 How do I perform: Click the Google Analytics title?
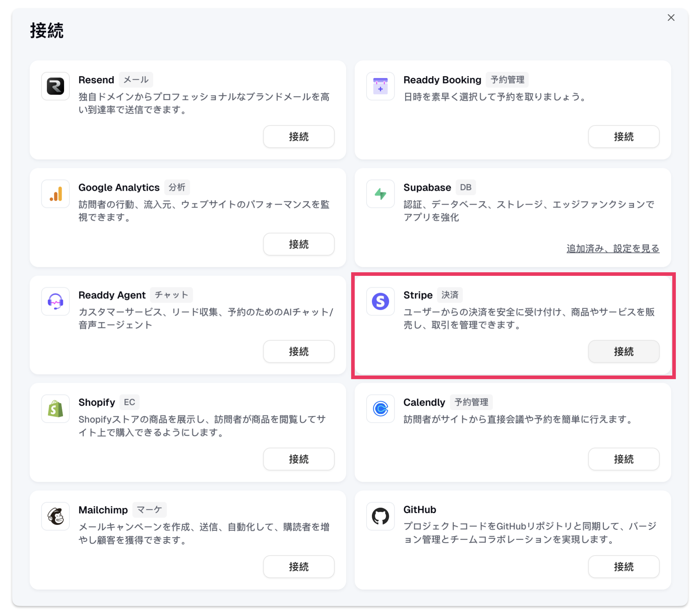[119, 187]
